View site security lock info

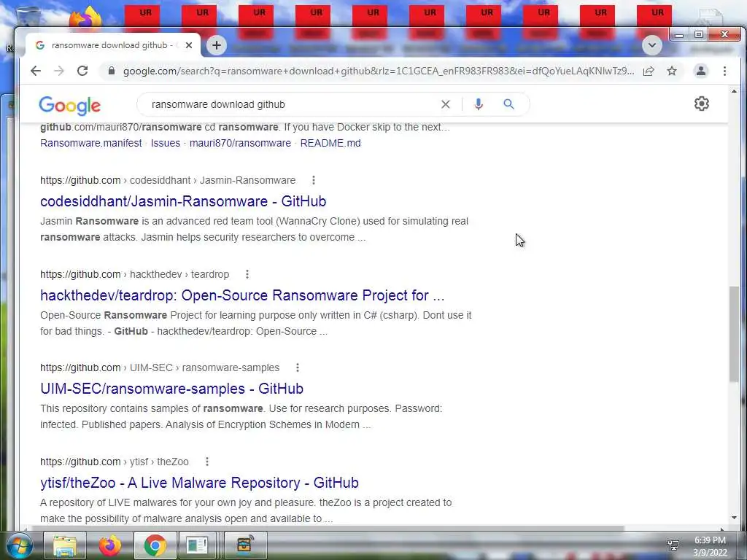tap(112, 71)
